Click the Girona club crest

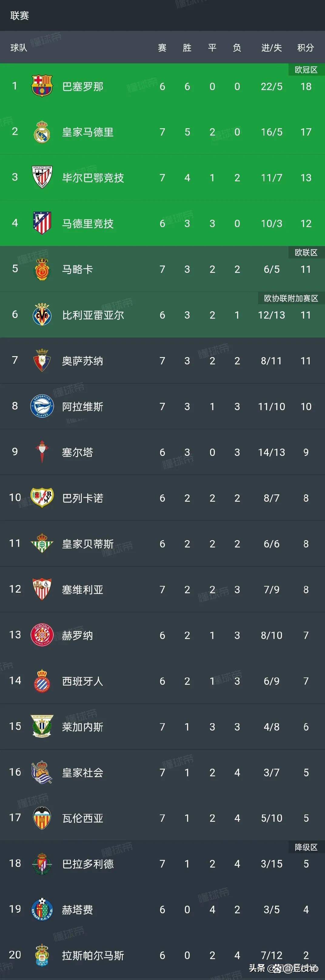(42, 634)
